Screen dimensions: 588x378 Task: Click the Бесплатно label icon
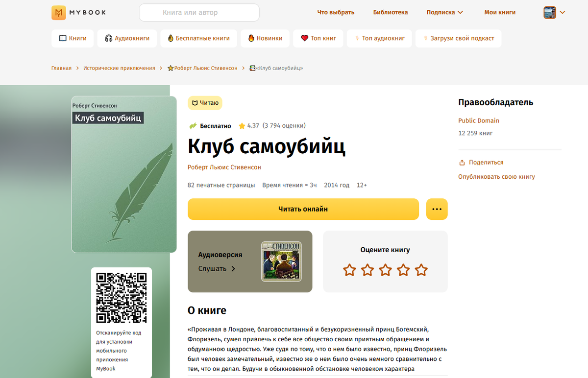click(193, 126)
